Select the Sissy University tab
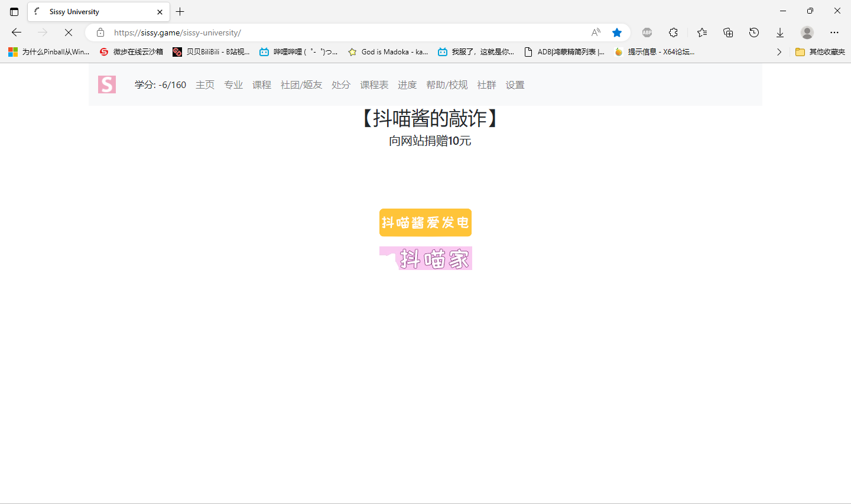This screenshot has width=851, height=504. click(99, 12)
